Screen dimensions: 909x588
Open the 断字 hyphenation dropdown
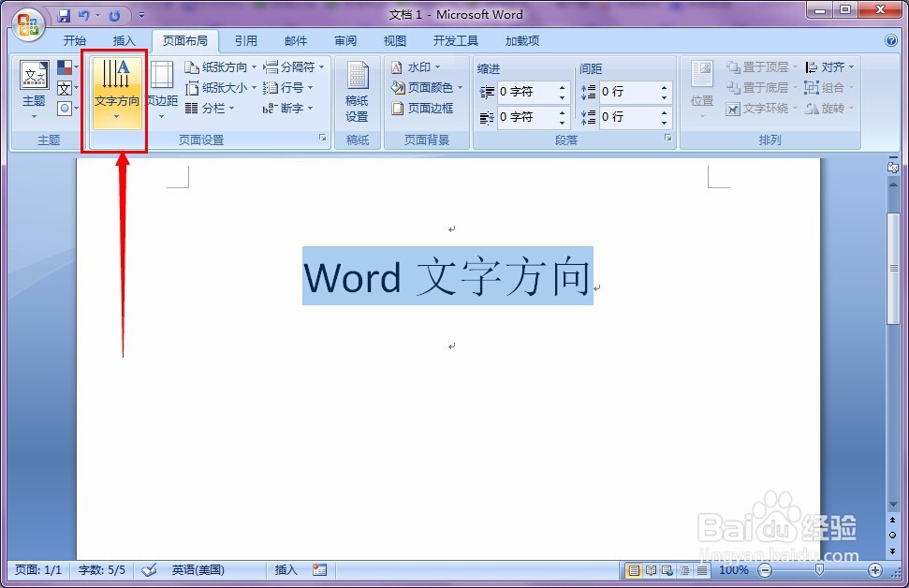(x=287, y=109)
